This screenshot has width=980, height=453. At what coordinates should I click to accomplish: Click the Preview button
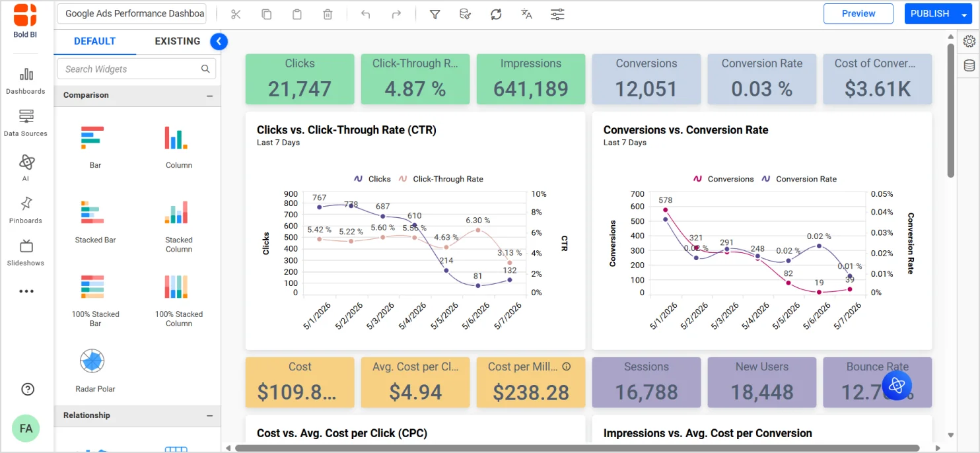[858, 13]
